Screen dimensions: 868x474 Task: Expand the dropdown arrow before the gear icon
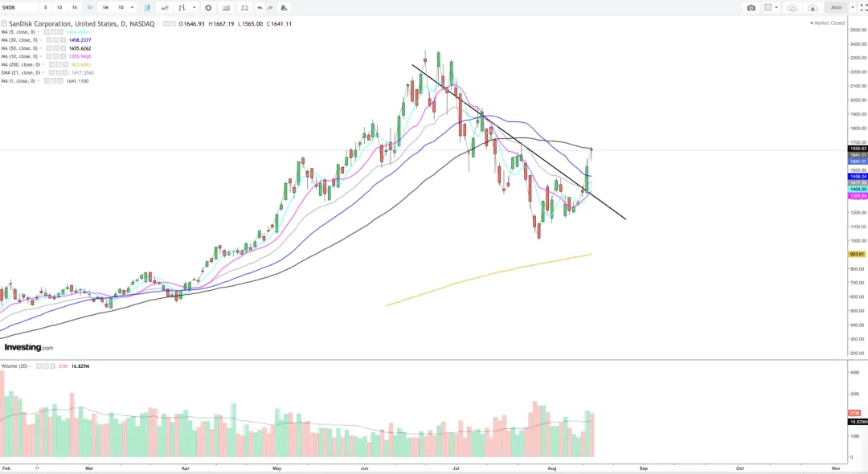coord(194,8)
